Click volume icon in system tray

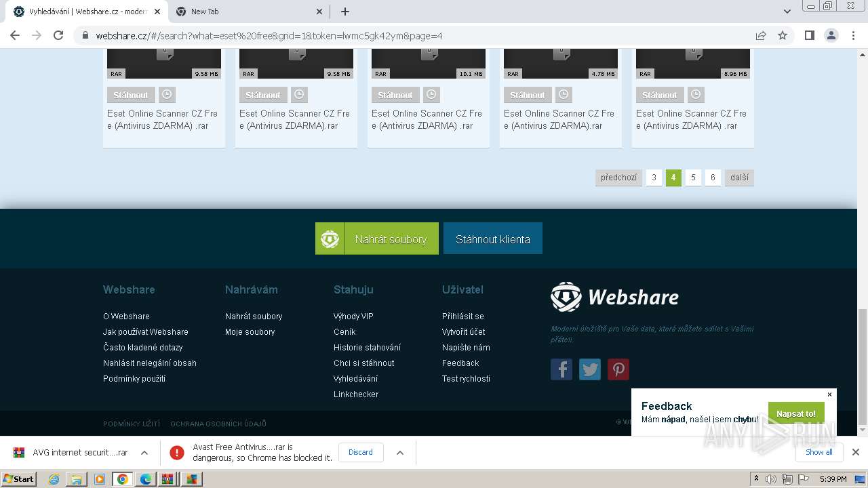(x=772, y=479)
